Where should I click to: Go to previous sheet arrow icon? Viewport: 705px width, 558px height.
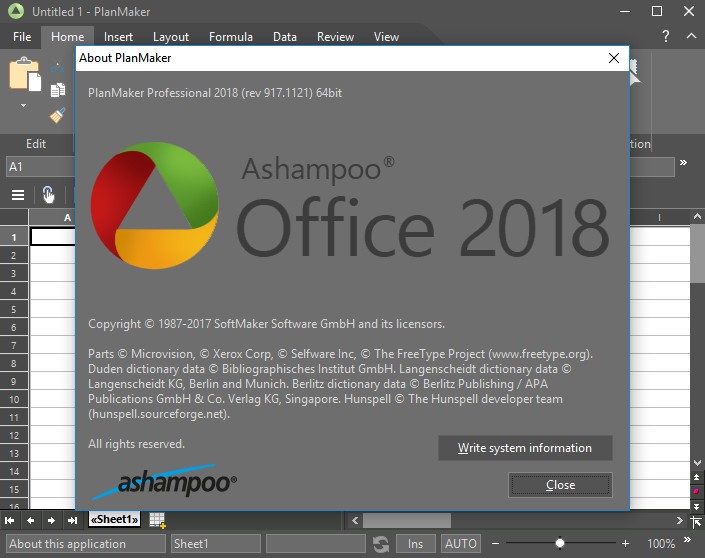[30, 520]
